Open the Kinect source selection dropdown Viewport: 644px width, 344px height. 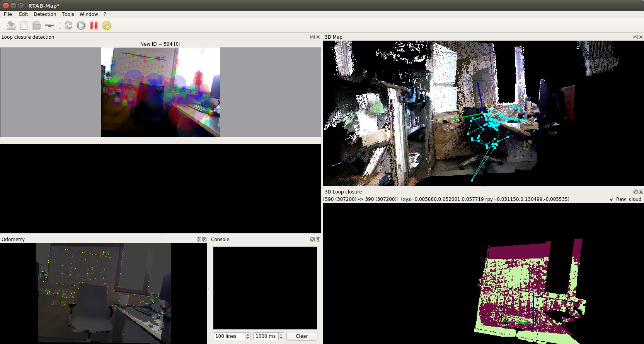click(50, 26)
